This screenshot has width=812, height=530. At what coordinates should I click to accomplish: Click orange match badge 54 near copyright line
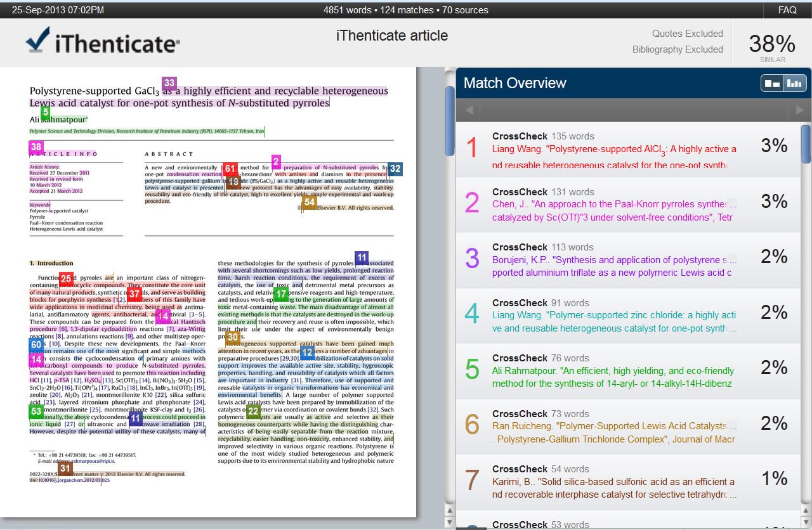309,202
